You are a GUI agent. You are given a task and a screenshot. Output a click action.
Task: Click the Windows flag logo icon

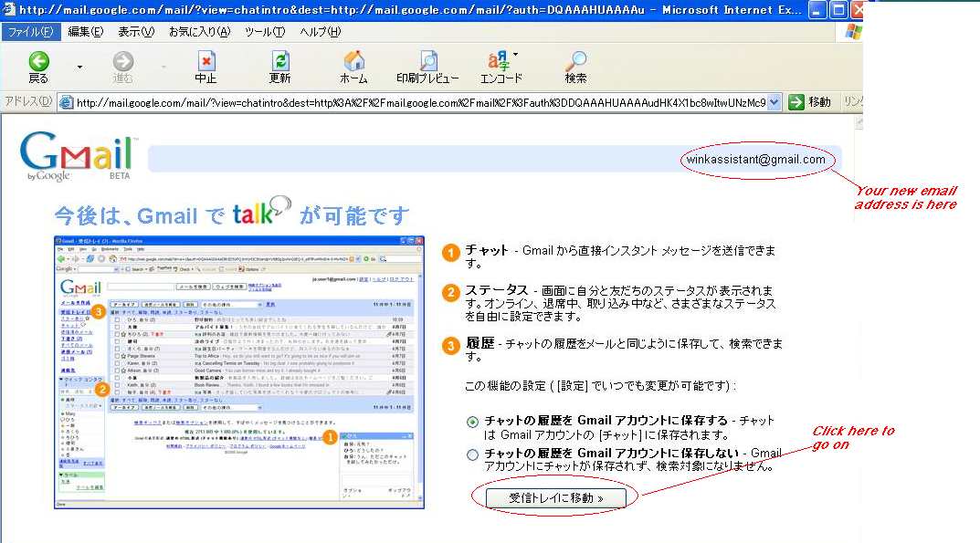tap(853, 32)
